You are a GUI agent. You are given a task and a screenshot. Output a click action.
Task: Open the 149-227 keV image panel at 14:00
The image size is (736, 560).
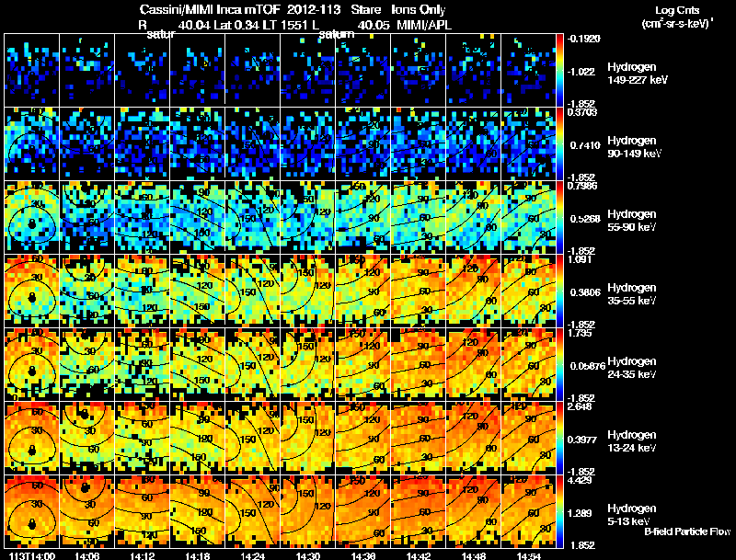(x=32, y=71)
